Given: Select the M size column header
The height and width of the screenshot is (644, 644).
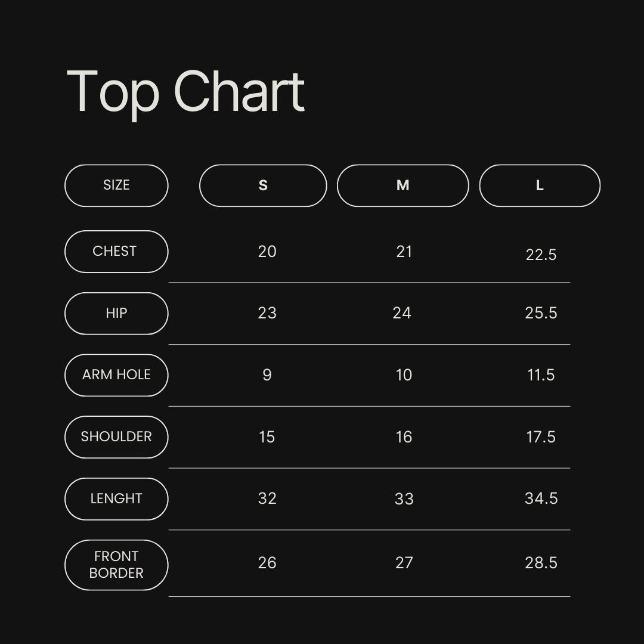Looking at the screenshot, I should pos(402,185).
